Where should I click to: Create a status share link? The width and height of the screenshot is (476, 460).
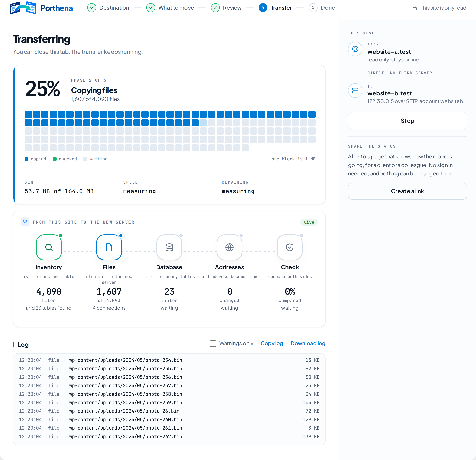(407, 191)
